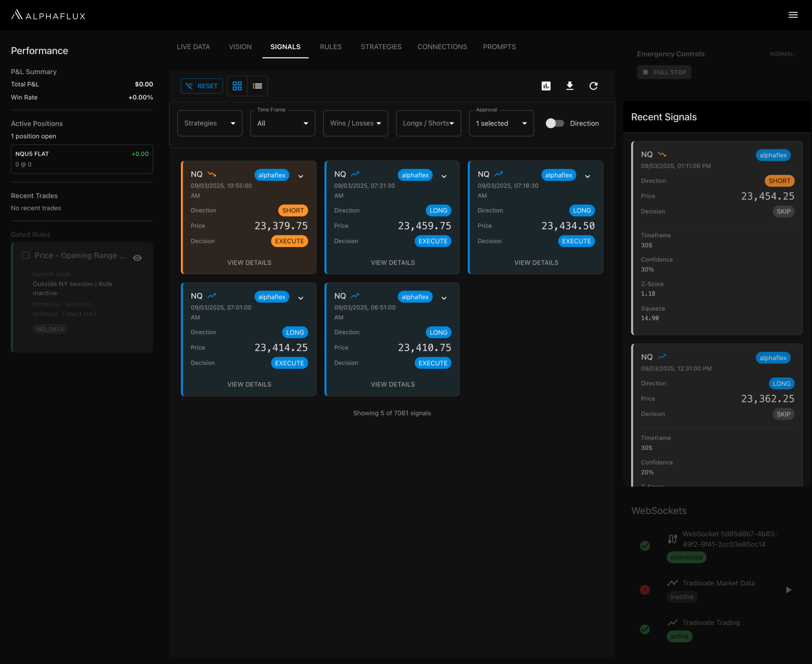Toggle the Direction switch
The height and width of the screenshot is (664, 812).
[554, 123]
